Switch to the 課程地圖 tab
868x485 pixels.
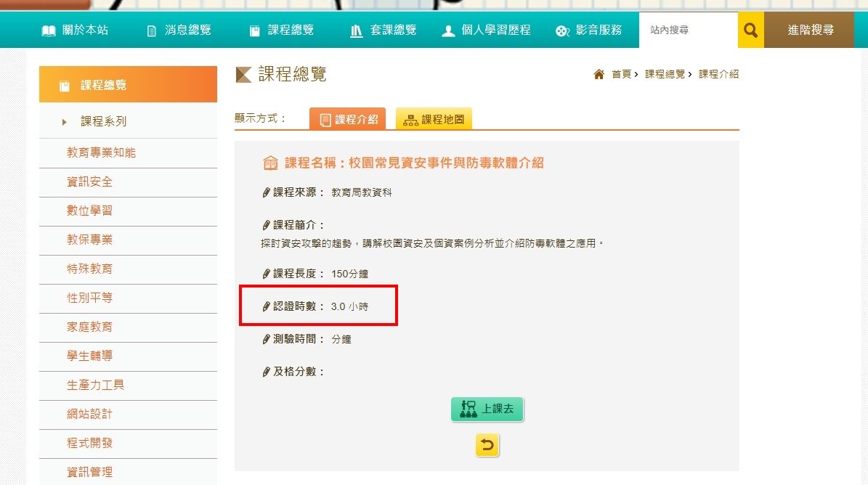[x=434, y=120]
